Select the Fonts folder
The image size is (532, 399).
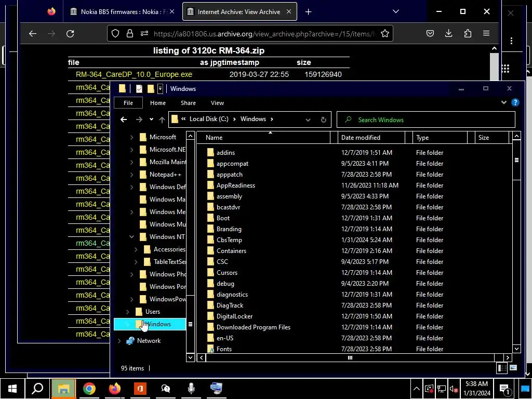pos(224,349)
